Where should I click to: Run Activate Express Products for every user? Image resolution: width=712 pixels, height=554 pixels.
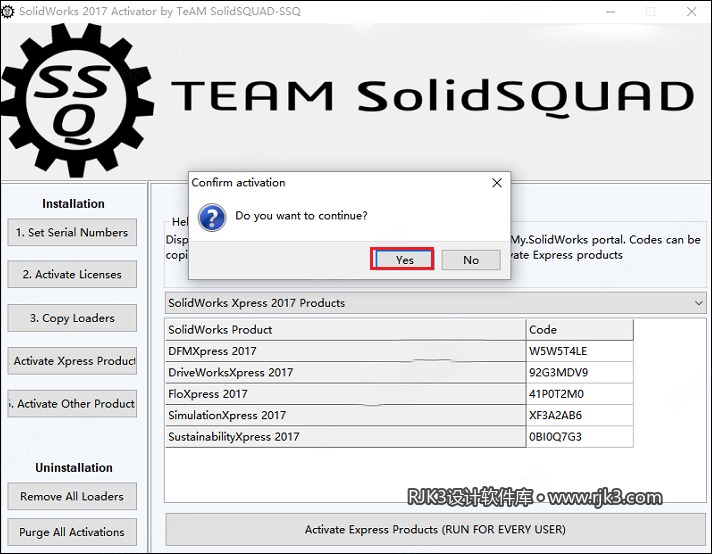point(435,529)
